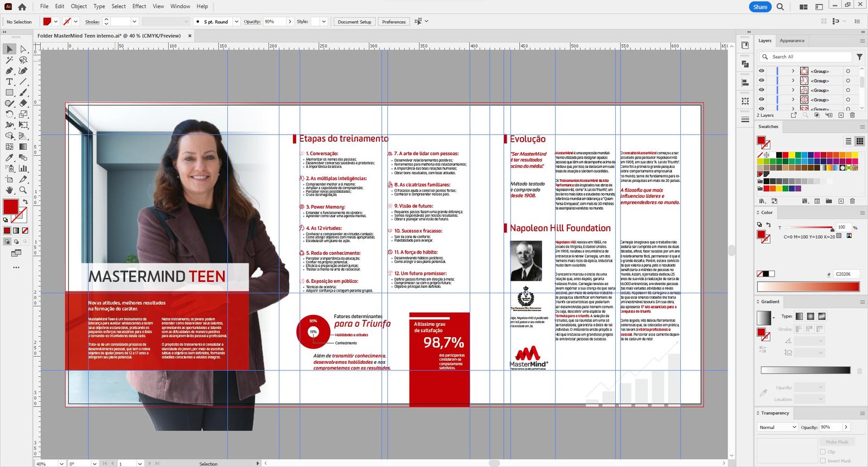This screenshot has width=868, height=467.
Task: Pick the Mesh tool
Action: pyautogui.click(x=9, y=147)
